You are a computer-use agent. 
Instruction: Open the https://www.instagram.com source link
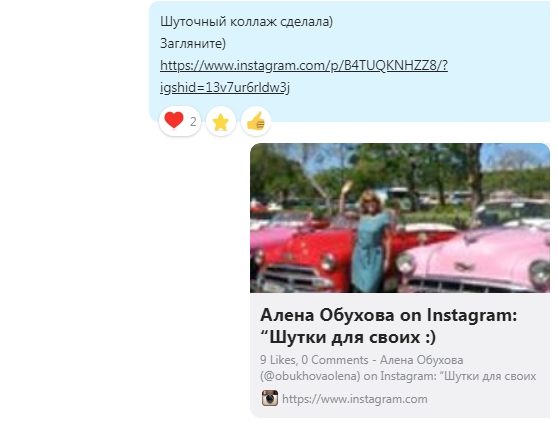[x=354, y=399]
